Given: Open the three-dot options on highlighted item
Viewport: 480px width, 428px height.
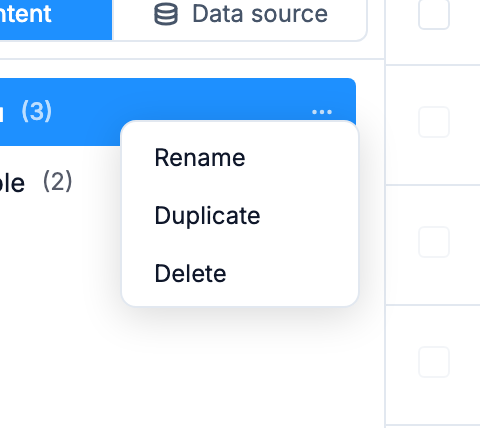Looking at the screenshot, I should tap(322, 112).
